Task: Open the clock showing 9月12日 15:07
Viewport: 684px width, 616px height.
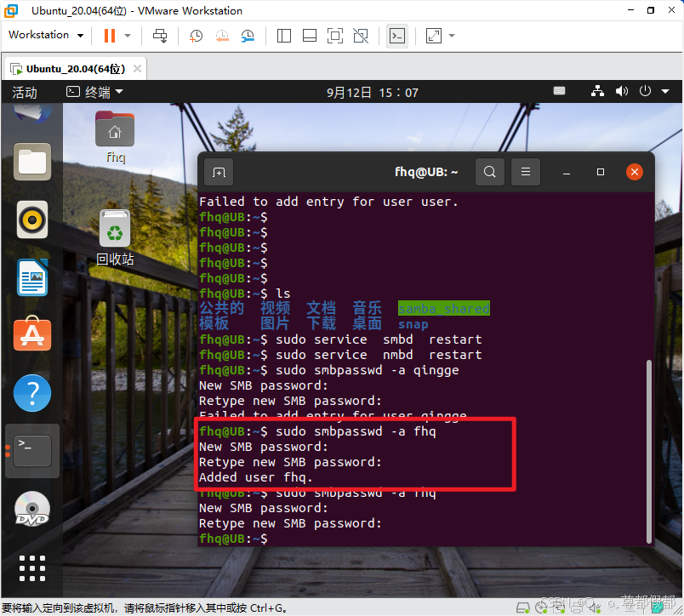Action: click(373, 93)
